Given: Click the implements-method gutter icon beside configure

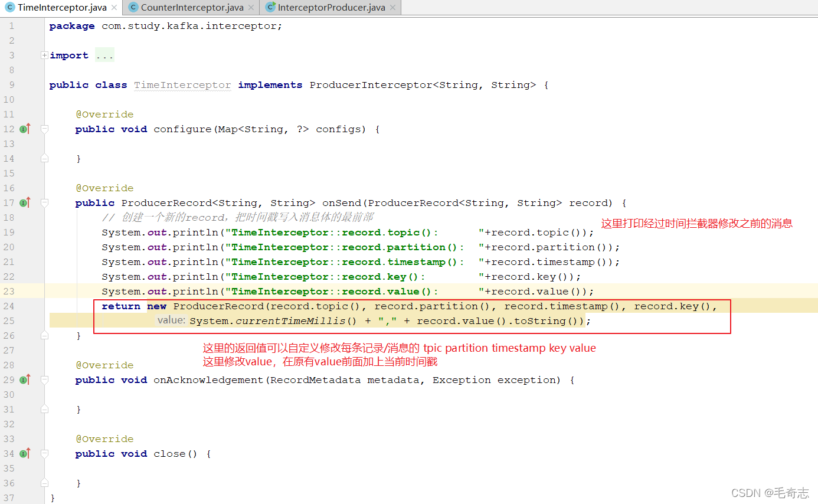Looking at the screenshot, I should coord(24,129).
